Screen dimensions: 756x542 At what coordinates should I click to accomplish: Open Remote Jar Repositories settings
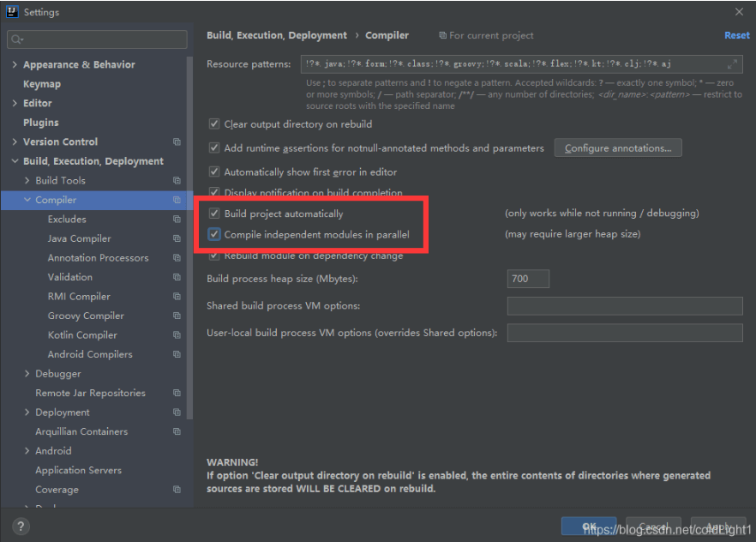point(90,393)
